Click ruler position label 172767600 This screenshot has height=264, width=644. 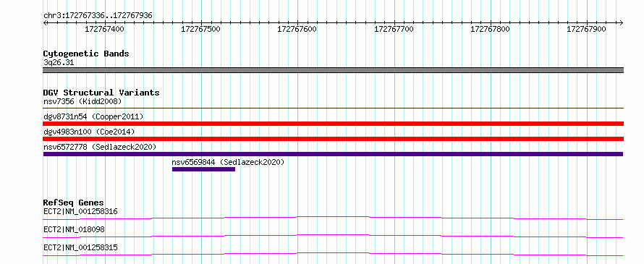click(297, 29)
